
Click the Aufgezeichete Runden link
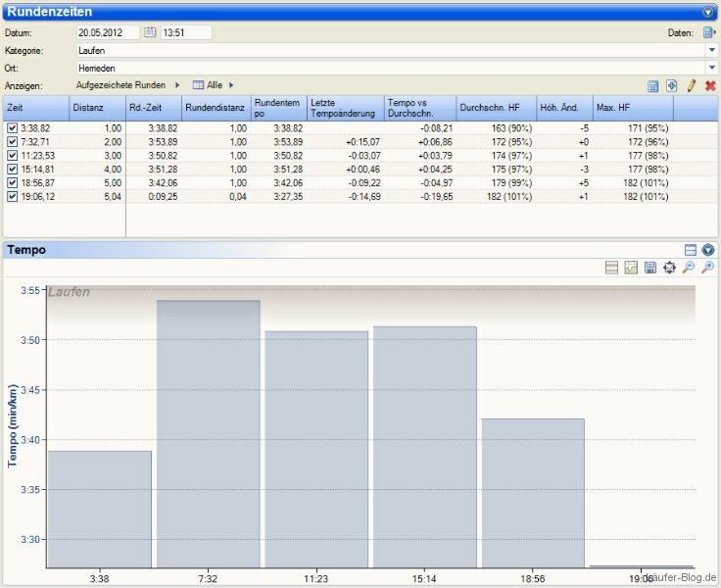point(120,85)
